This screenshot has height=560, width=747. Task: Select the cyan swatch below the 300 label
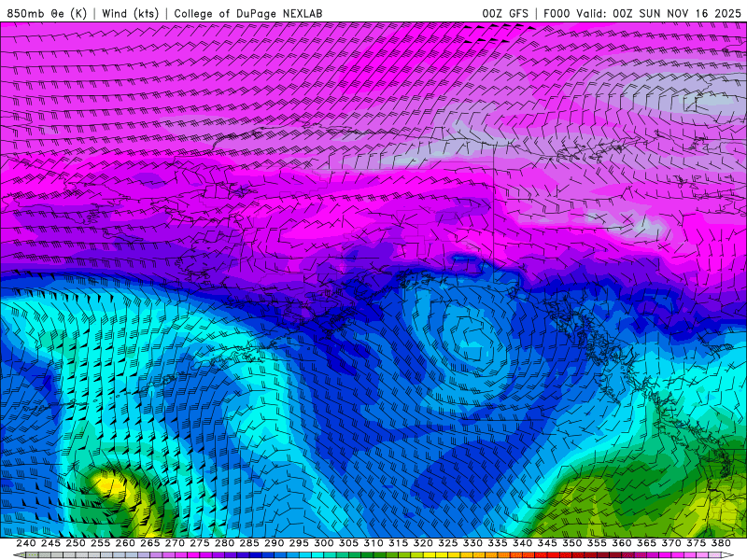click(x=317, y=555)
